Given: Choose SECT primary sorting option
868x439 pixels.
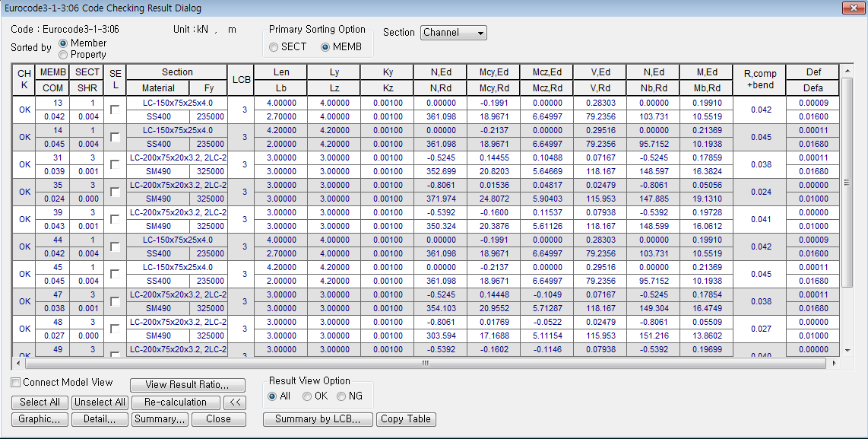Looking at the screenshot, I should click(x=274, y=48).
